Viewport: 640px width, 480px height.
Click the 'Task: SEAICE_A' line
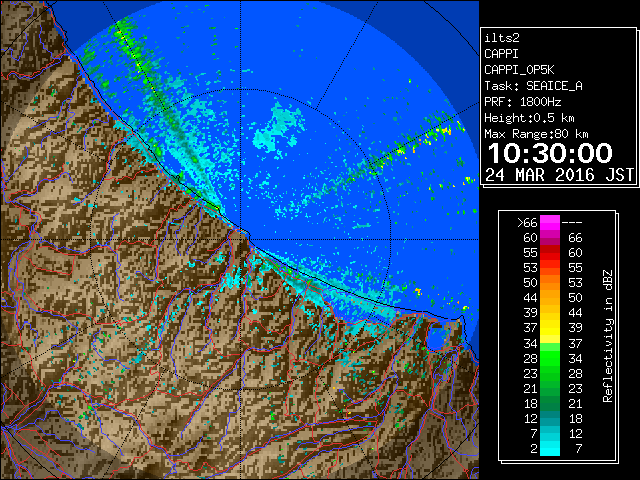pos(533,86)
